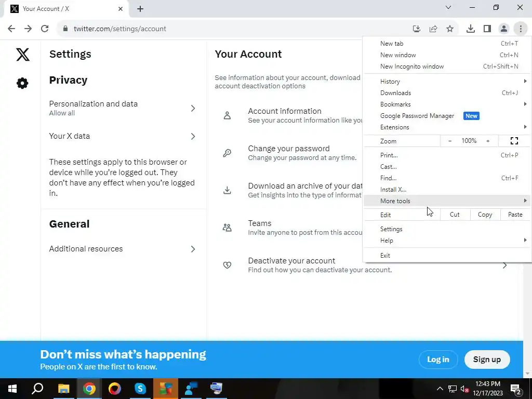The height and width of the screenshot is (399, 532).
Task: Choose Exit from the Chrome menu
Action: [x=446, y=256]
